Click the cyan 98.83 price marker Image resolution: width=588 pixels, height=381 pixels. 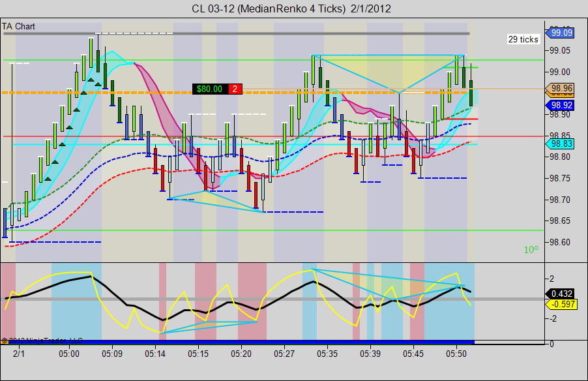point(560,144)
